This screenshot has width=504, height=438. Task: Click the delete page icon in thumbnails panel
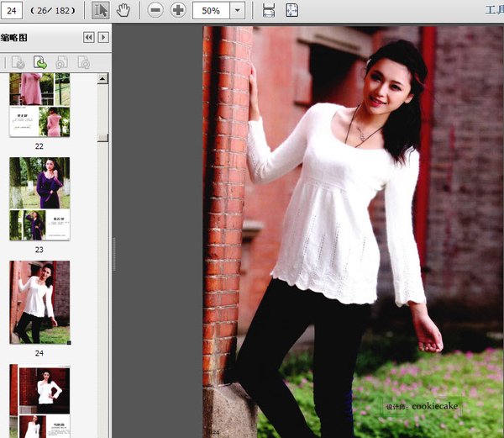(18, 62)
